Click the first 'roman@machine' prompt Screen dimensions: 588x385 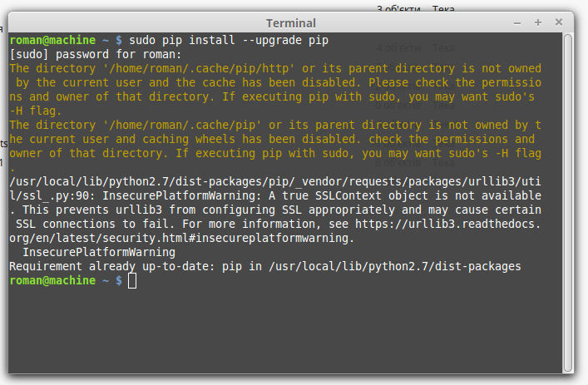tap(53, 40)
